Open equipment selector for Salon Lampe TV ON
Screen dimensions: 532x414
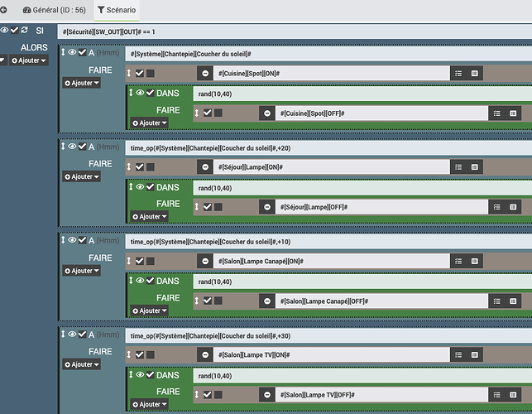point(474,355)
